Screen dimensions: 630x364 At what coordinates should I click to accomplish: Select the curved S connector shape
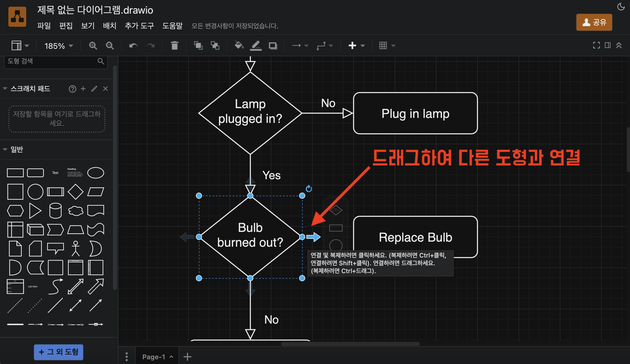tap(56, 287)
